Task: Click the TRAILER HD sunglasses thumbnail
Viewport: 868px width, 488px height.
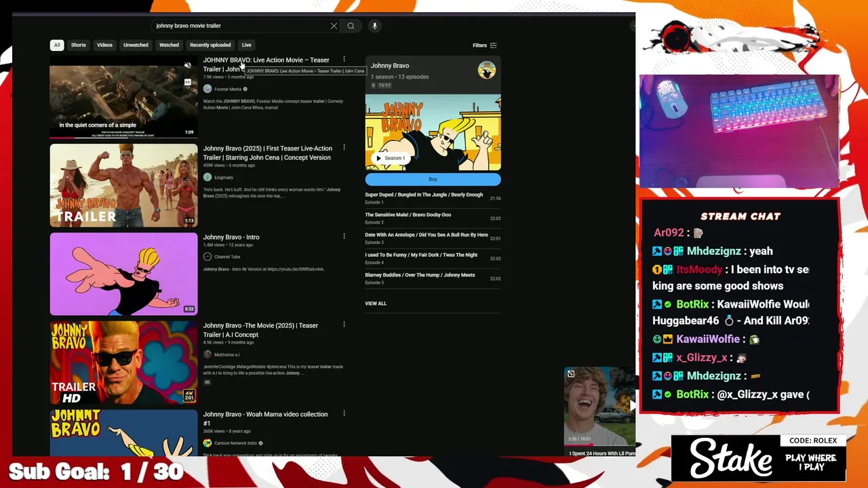Action: [123, 363]
